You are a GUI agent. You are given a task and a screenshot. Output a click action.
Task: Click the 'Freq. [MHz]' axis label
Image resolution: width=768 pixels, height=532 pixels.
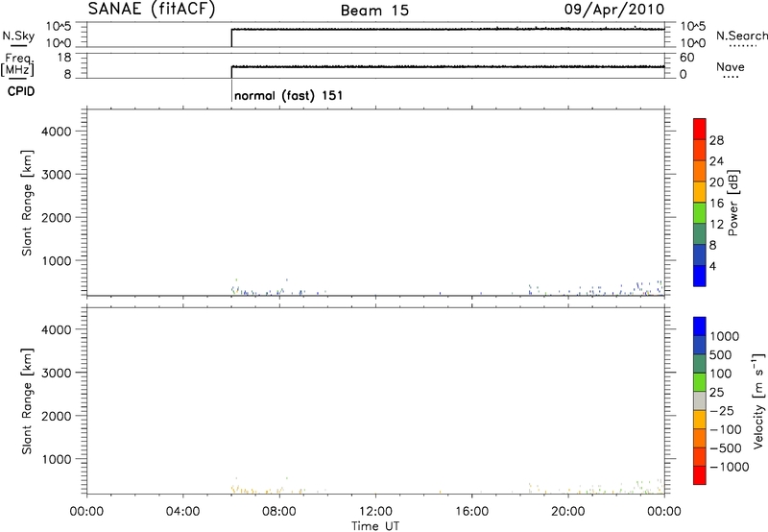(18, 64)
